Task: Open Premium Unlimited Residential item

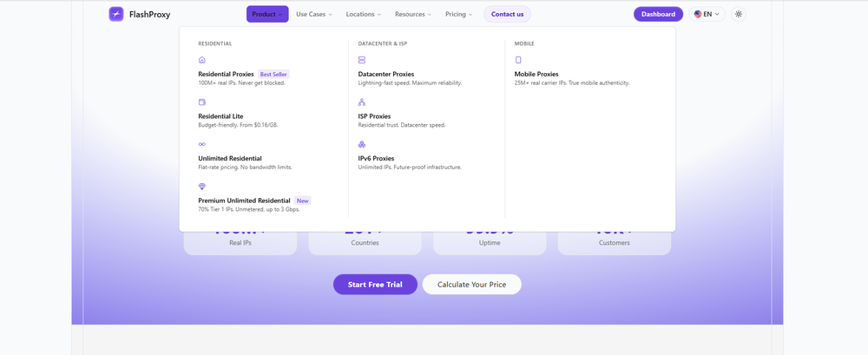Action: point(244,201)
